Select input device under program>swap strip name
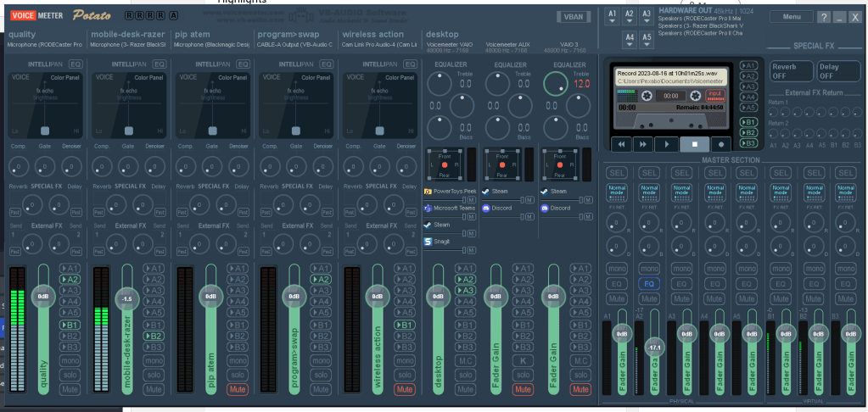This screenshot has width=868, height=412. pyautogui.click(x=295, y=44)
